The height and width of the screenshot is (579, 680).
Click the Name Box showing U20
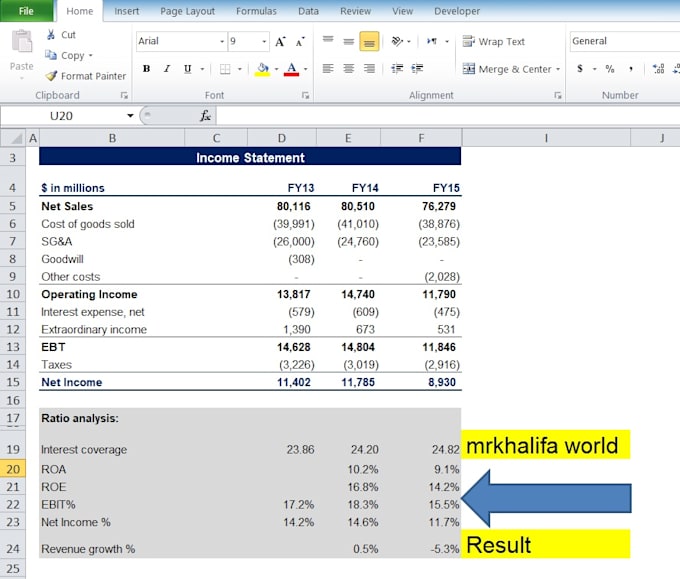[x=61, y=116]
